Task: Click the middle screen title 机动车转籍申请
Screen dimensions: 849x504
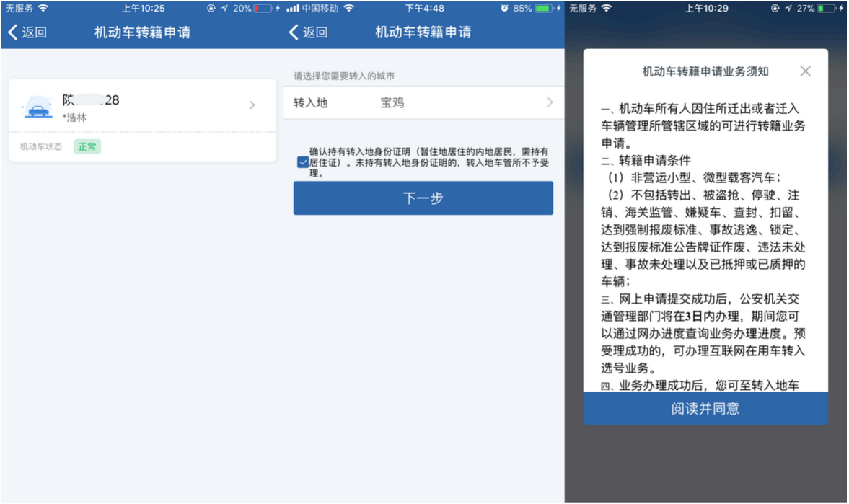Action: tap(423, 32)
